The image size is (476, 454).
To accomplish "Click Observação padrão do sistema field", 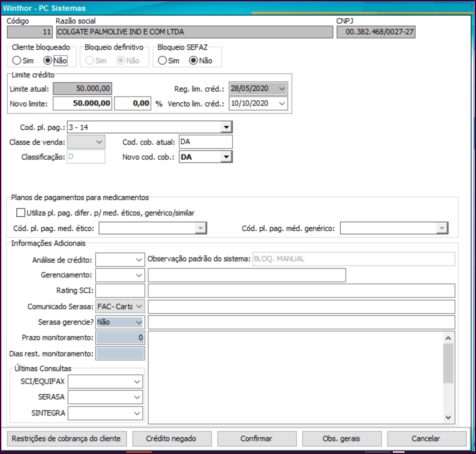I will pos(354,259).
